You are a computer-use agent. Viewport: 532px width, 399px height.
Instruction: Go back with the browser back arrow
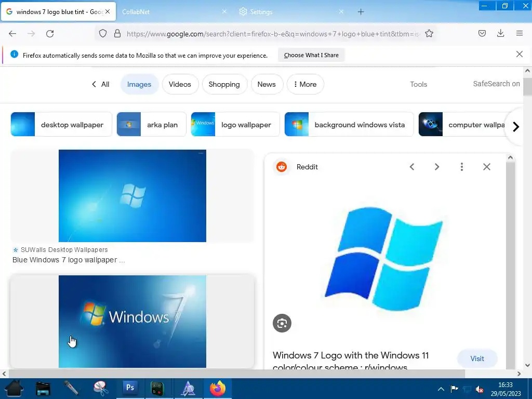coord(12,34)
